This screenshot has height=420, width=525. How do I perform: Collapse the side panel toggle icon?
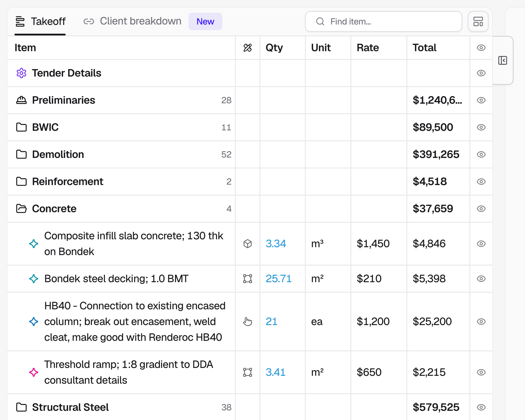[502, 60]
